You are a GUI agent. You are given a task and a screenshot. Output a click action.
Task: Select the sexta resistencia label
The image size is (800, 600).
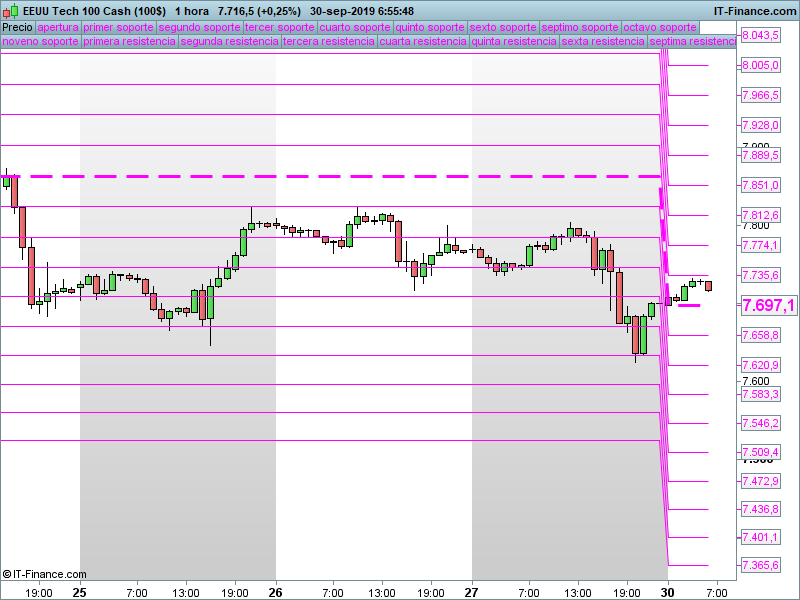(603, 41)
